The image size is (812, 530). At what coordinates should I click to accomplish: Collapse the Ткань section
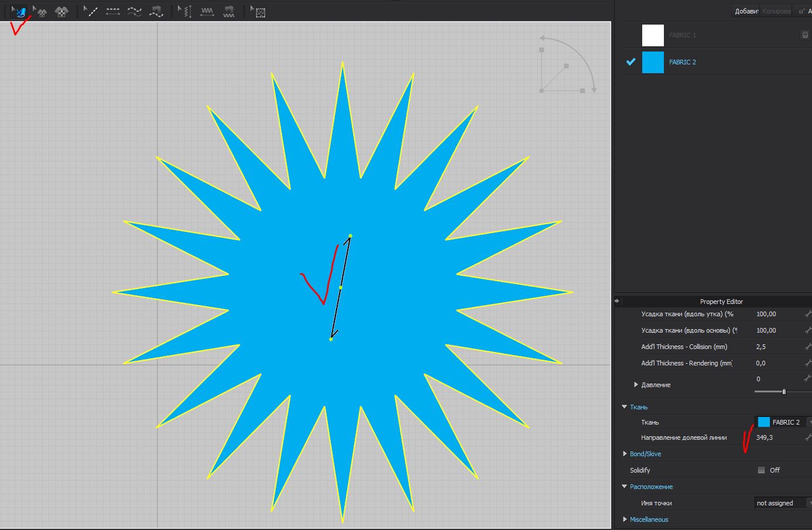pos(624,407)
